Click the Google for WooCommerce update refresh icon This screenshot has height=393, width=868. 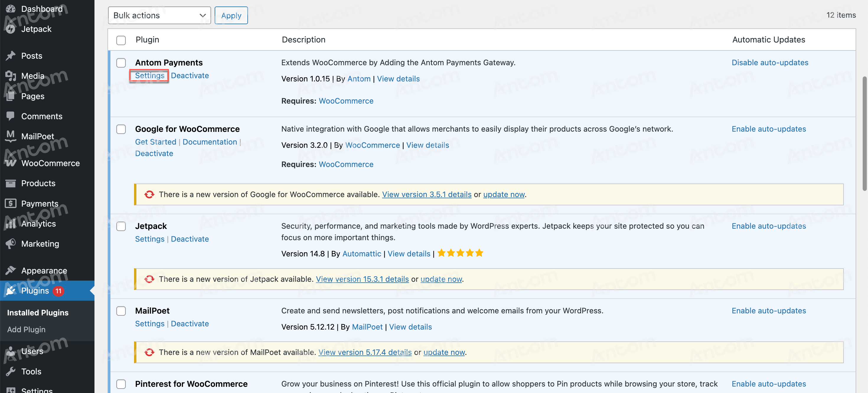[149, 194]
